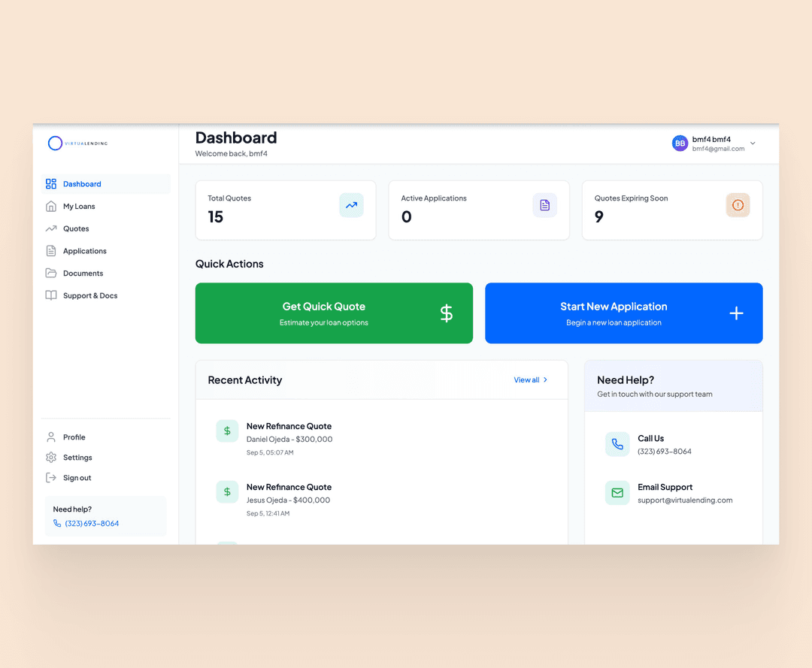
Task: Click the Email Support envelope icon
Action: click(617, 493)
